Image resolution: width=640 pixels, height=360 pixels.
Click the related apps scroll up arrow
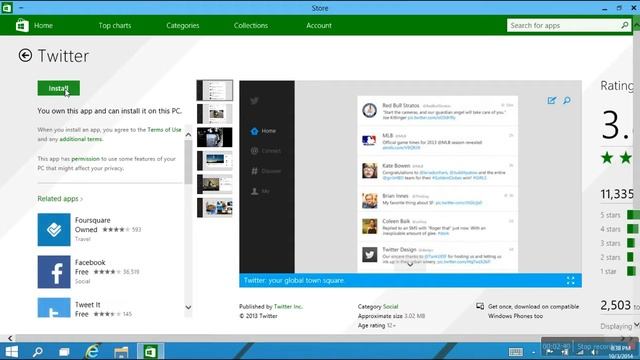(188, 135)
